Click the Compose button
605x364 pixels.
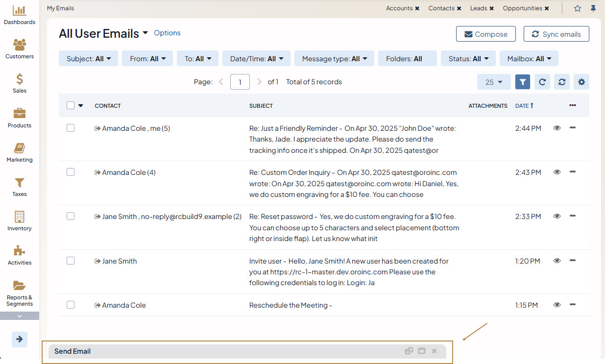485,34
